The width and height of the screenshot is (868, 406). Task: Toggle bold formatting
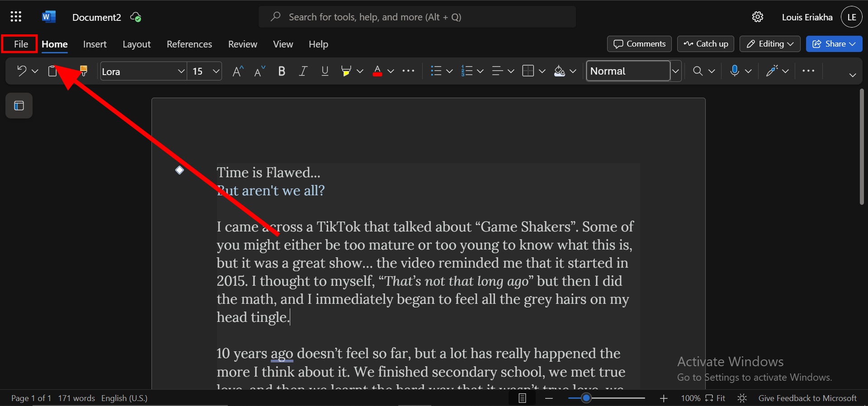(282, 71)
